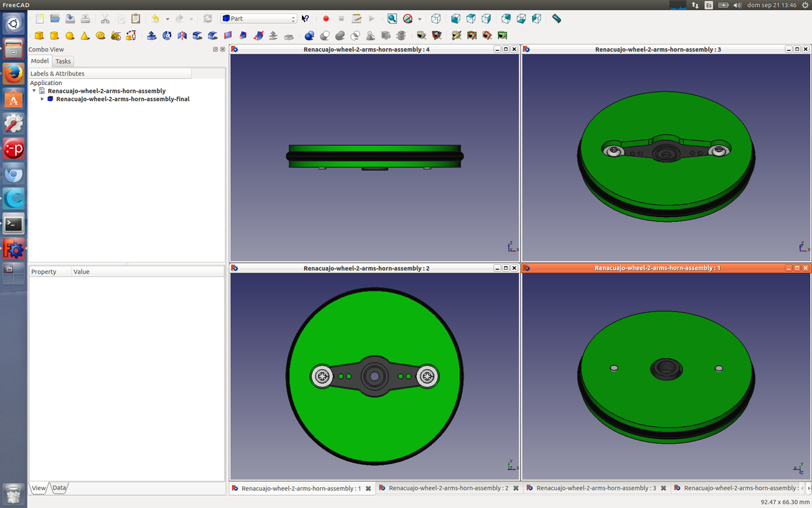
Task: Open the draw style dropdown arrow
Action: pyautogui.click(x=419, y=19)
